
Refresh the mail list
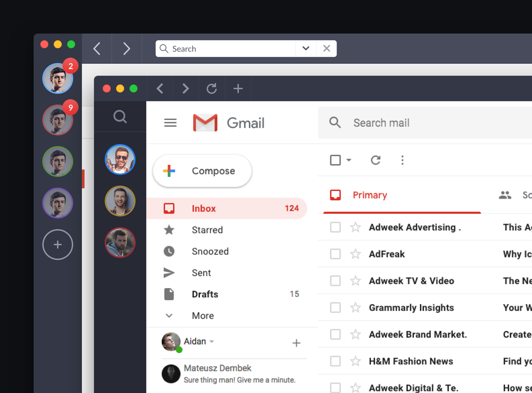[x=376, y=160]
